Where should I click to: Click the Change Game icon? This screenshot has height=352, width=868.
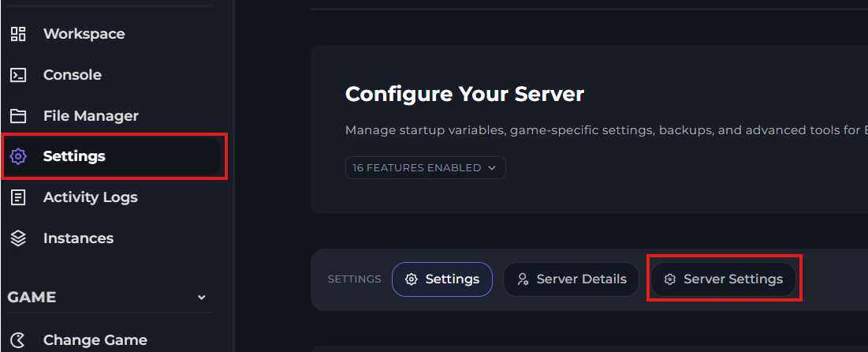[18, 341]
